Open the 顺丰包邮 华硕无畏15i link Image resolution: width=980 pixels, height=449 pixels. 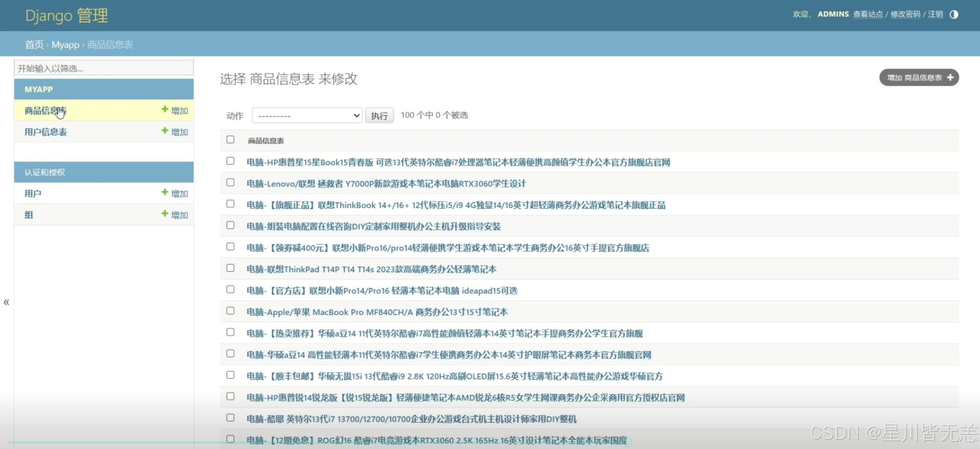tap(455, 377)
